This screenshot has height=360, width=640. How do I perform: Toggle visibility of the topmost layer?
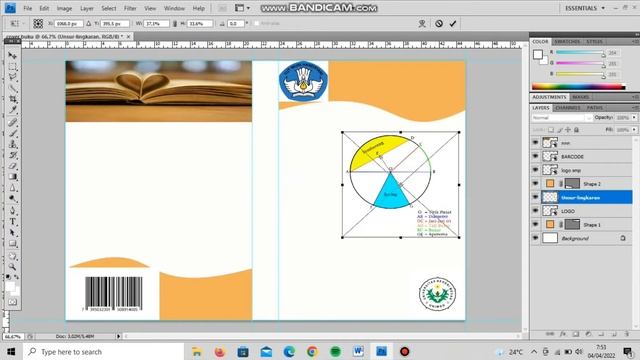click(x=536, y=142)
